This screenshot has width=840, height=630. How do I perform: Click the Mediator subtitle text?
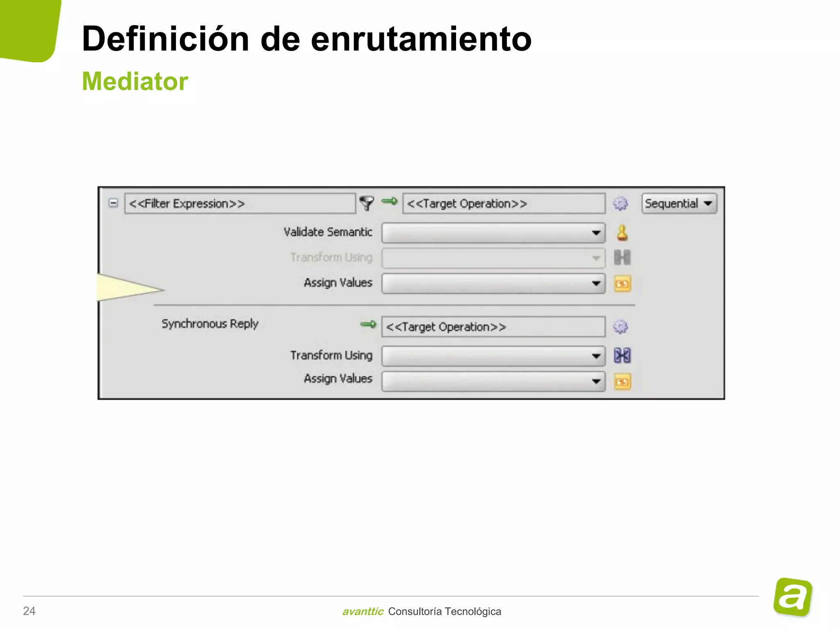tap(135, 81)
